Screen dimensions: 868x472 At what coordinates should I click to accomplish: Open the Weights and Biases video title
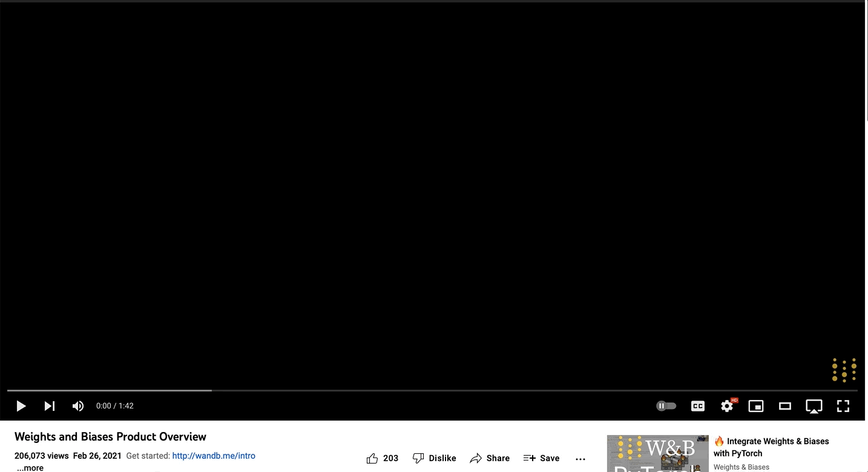110,436
